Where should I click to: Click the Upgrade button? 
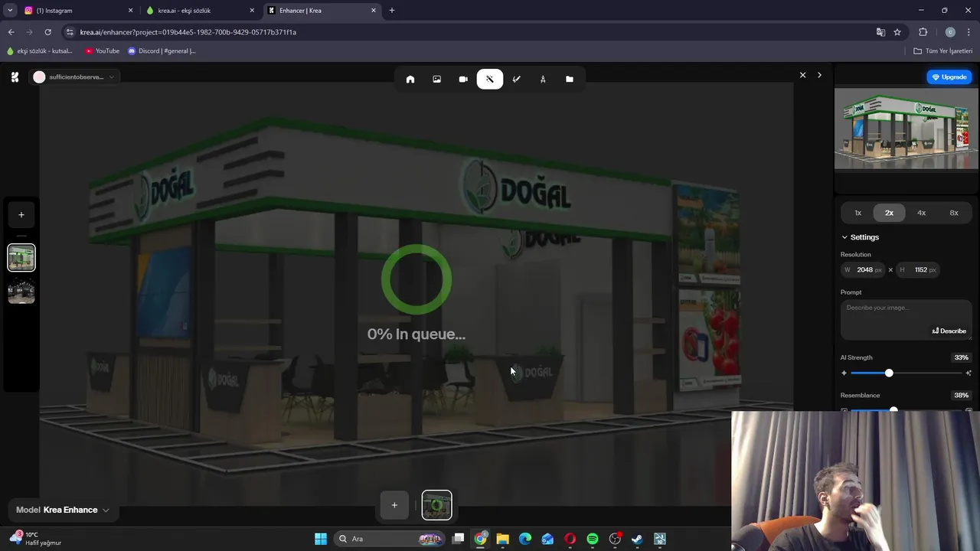(x=949, y=77)
